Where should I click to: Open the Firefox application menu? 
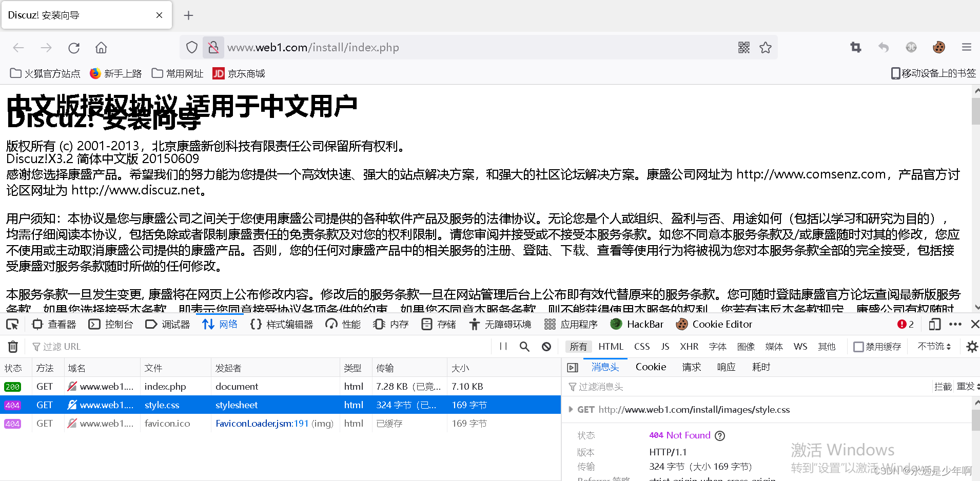[x=967, y=48]
